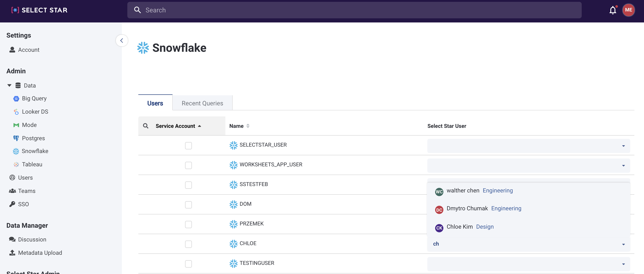Click the top Search field
The width and height of the screenshot is (644, 274).
pyautogui.click(x=354, y=10)
